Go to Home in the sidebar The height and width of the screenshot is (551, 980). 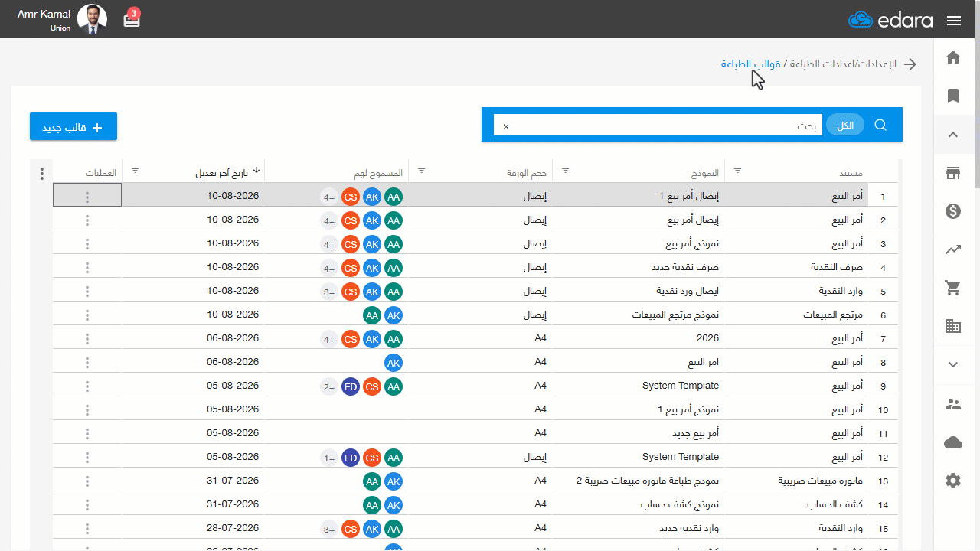click(953, 57)
